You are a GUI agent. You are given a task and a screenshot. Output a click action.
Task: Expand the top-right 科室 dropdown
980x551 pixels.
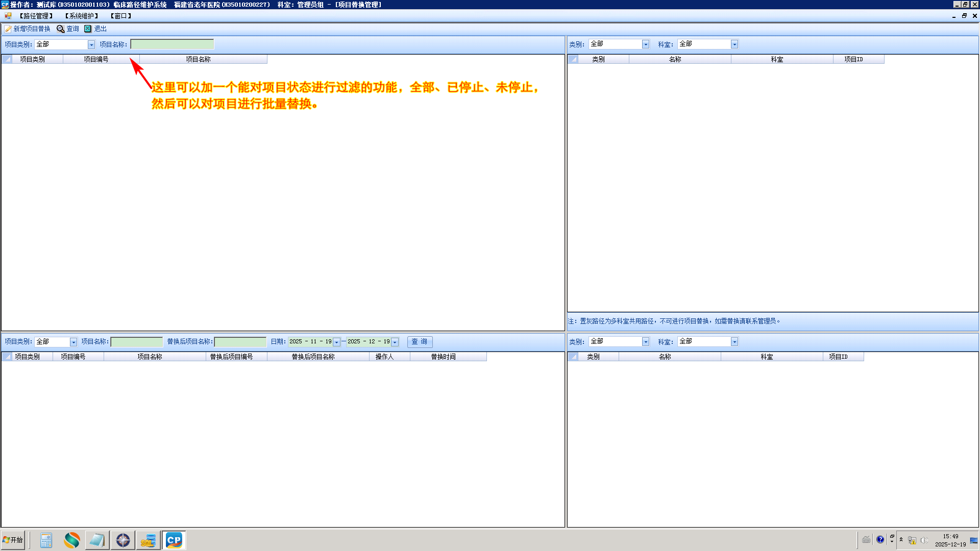click(x=734, y=44)
